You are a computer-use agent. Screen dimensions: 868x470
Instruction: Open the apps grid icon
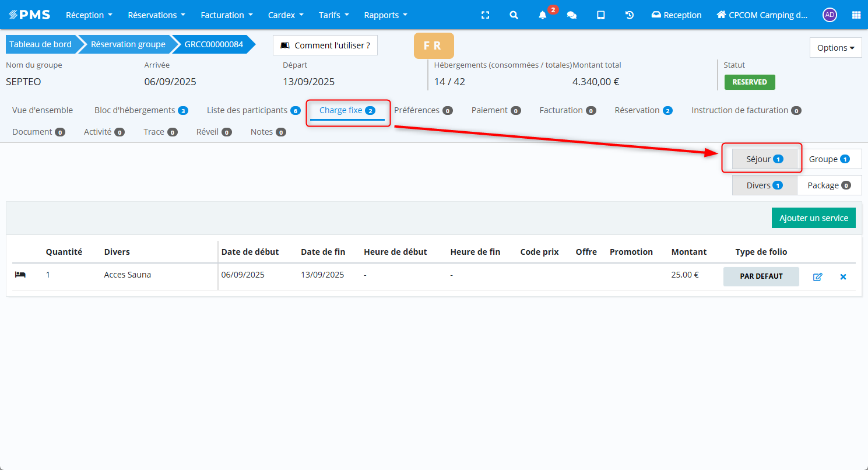pyautogui.click(x=856, y=15)
